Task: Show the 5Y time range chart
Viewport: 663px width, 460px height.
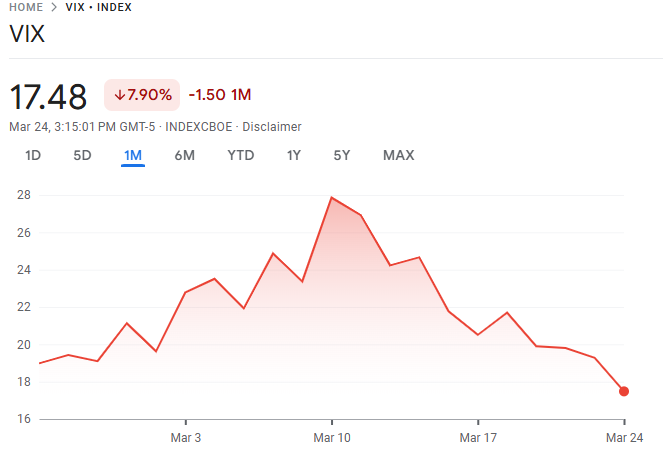Action: [x=342, y=155]
